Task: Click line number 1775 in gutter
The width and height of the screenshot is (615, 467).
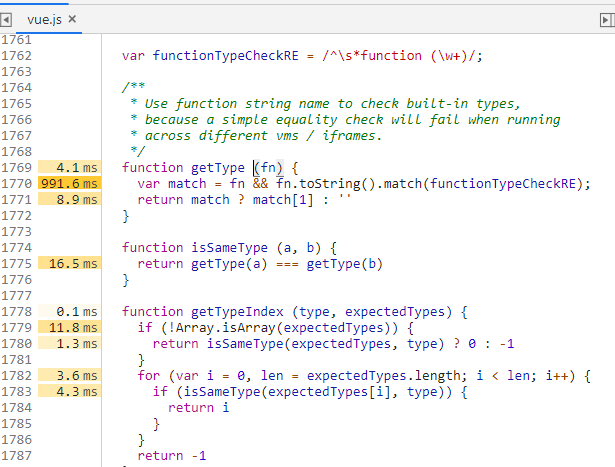Action: pyautogui.click(x=16, y=263)
